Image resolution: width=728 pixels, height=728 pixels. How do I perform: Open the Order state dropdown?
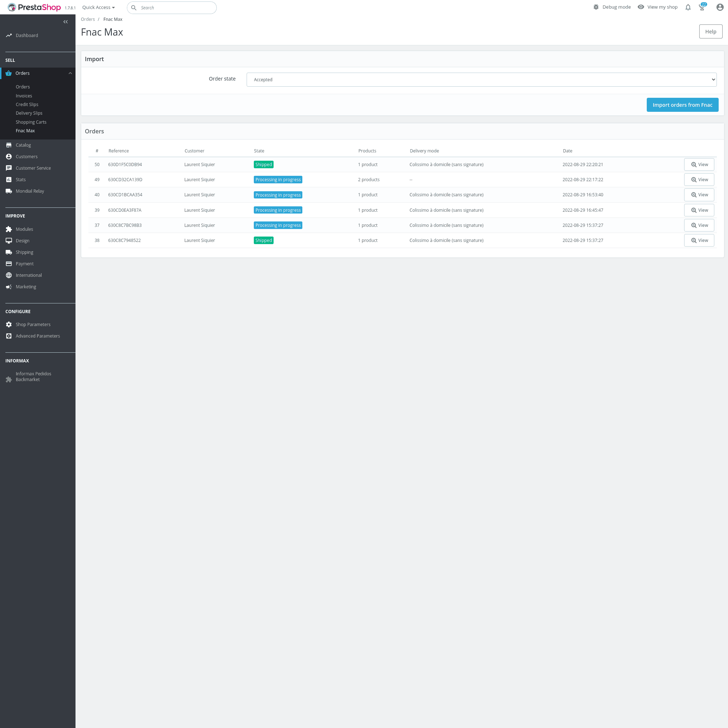[481, 79]
